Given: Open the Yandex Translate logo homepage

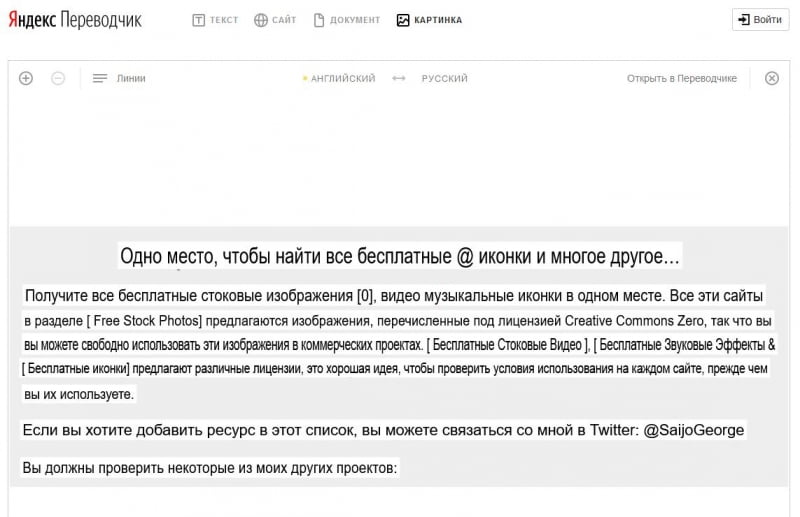Looking at the screenshot, I should (x=75, y=20).
